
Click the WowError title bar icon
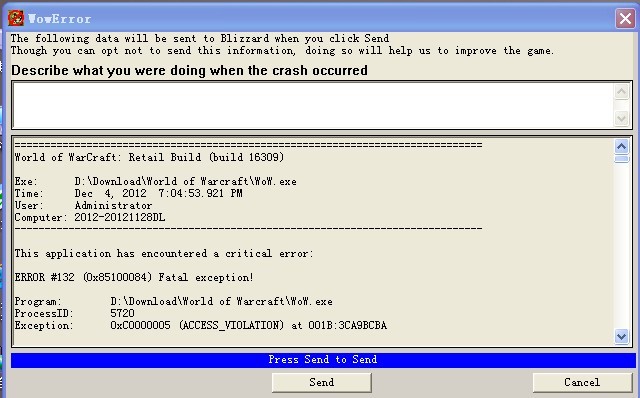[16, 18]
